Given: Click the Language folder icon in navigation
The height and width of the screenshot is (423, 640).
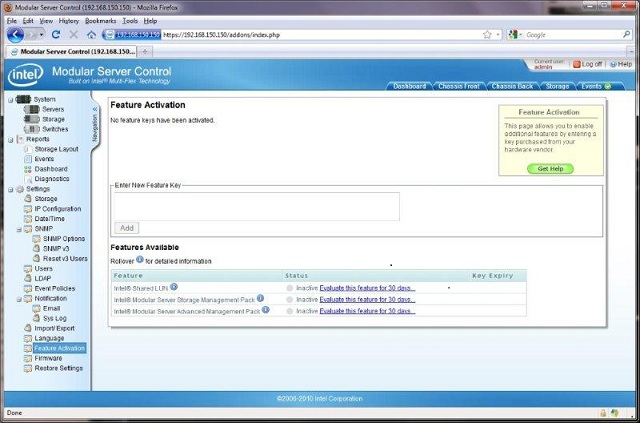Looking at the screenshot, I should coord(28,338).
